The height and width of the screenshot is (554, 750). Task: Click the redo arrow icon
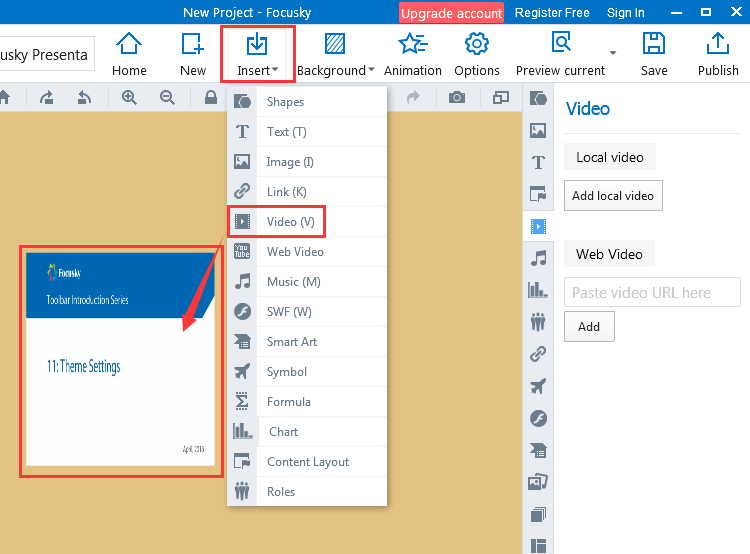413,98
